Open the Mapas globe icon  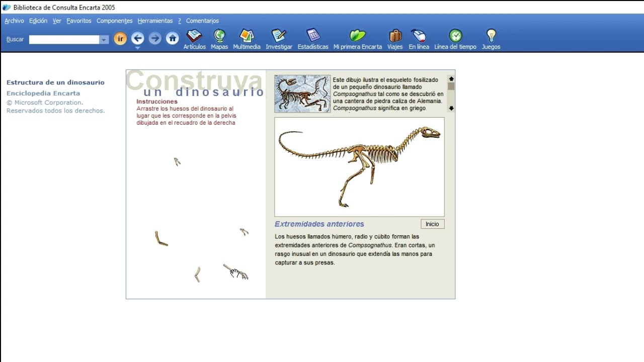pos(219,36)
